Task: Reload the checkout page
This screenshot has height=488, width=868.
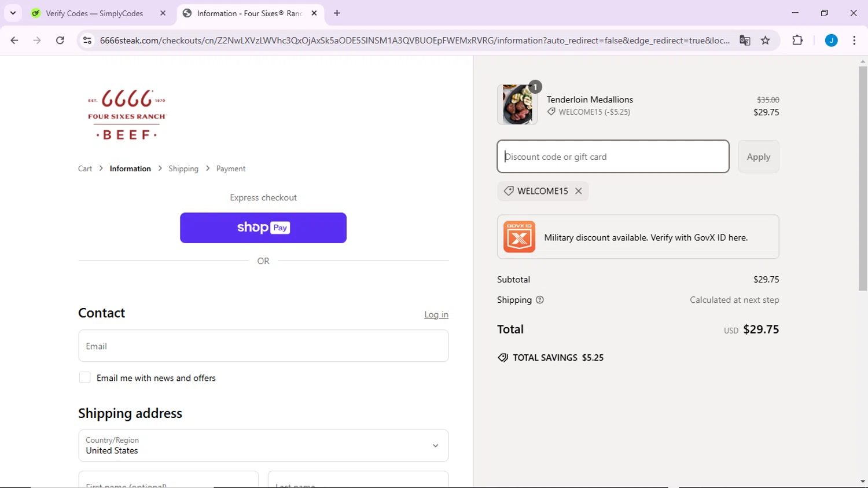Action: 60,41
